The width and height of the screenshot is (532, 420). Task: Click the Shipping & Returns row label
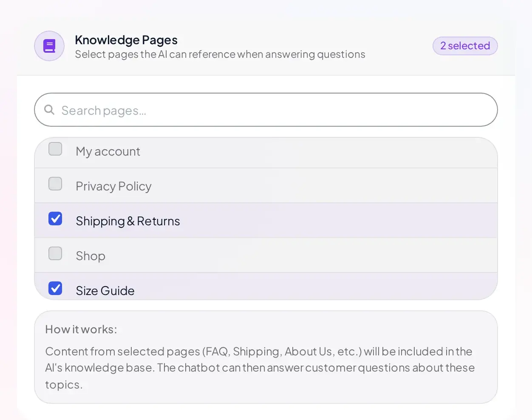(x=128, y=221)
